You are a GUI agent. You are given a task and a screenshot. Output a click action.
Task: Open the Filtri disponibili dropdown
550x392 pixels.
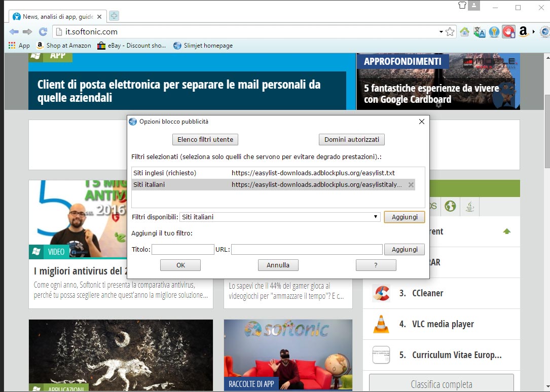[x=280, y=217]
